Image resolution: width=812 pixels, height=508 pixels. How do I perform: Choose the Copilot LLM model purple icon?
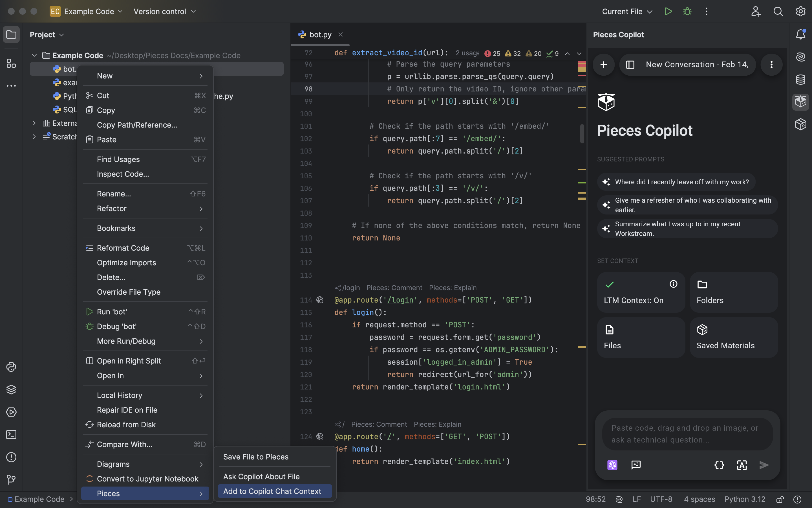click(612, 465)
